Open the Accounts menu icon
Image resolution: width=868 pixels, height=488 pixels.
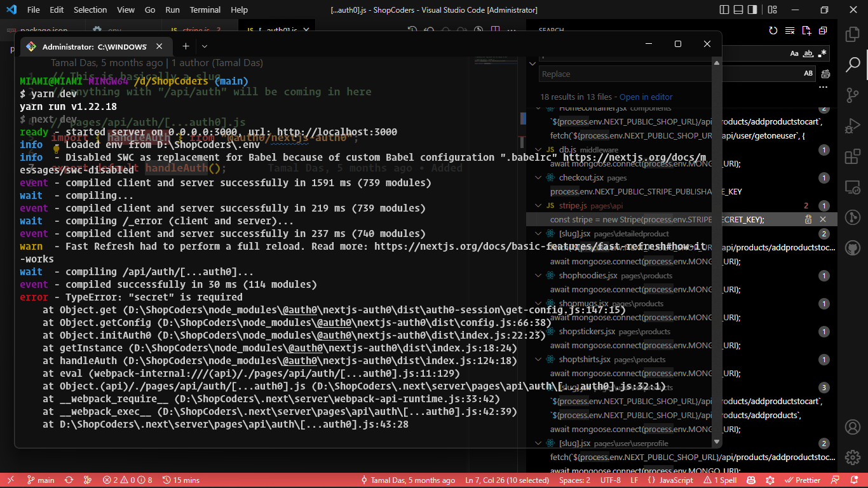click(852, 426)
